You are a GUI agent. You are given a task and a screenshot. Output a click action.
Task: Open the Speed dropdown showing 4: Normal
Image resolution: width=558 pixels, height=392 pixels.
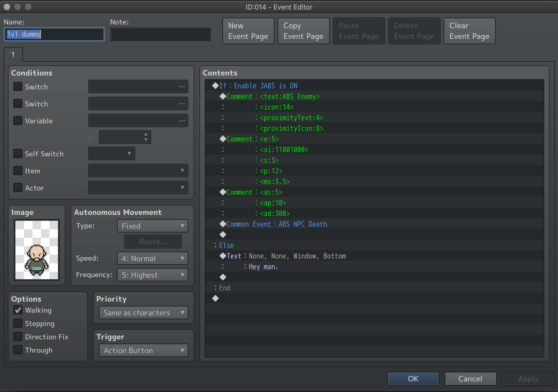[153, 258]
